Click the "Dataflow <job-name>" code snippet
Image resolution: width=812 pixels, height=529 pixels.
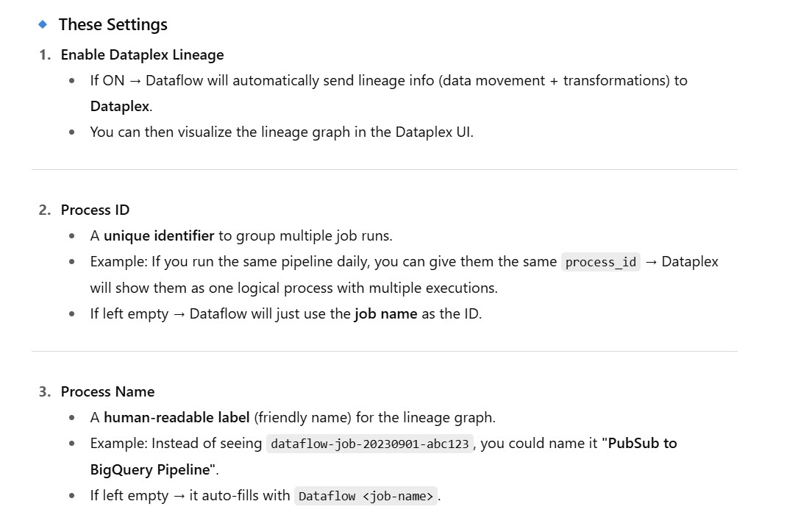coord(366,496)
